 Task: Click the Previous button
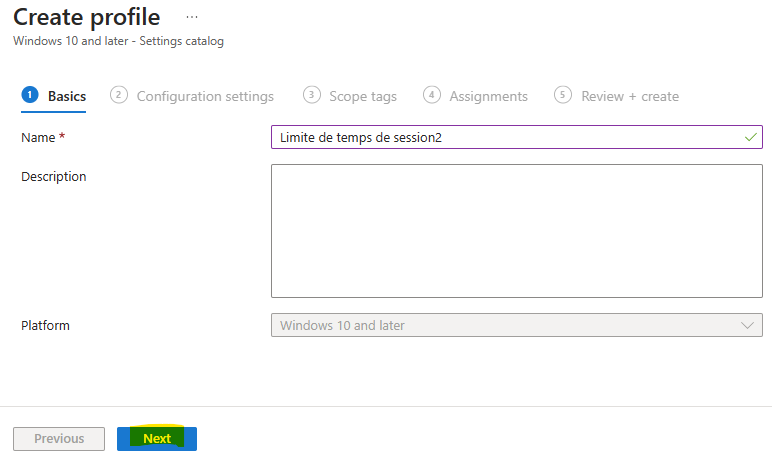pyautogui.click(x=59, y=438)
